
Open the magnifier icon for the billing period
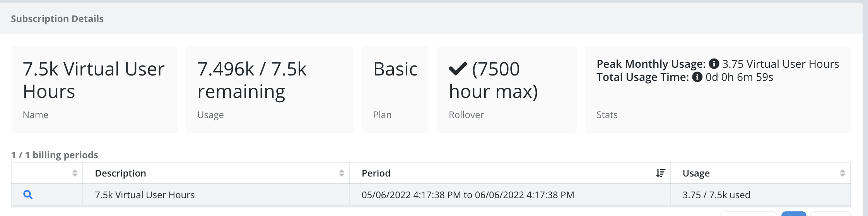(28, 195)
